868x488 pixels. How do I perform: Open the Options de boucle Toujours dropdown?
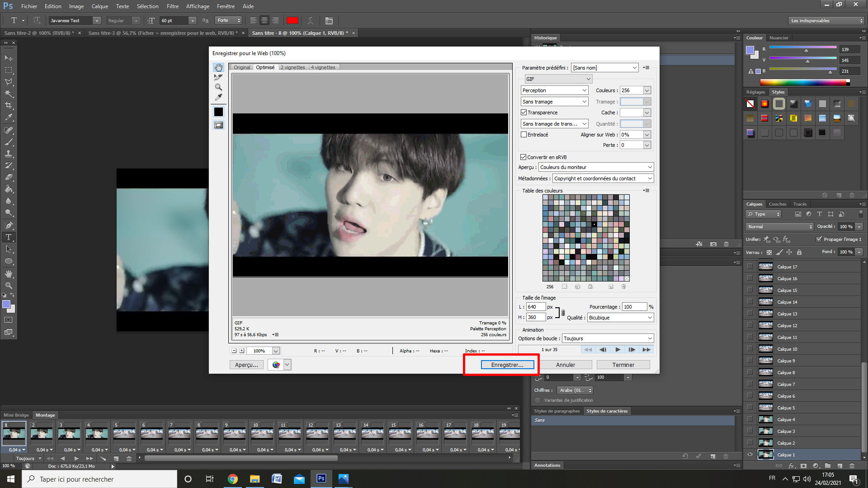(x=608, y=338)
